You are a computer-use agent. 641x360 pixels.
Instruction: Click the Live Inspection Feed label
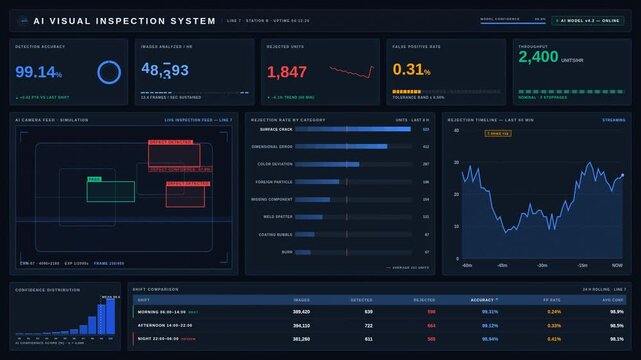click(198, 120)
